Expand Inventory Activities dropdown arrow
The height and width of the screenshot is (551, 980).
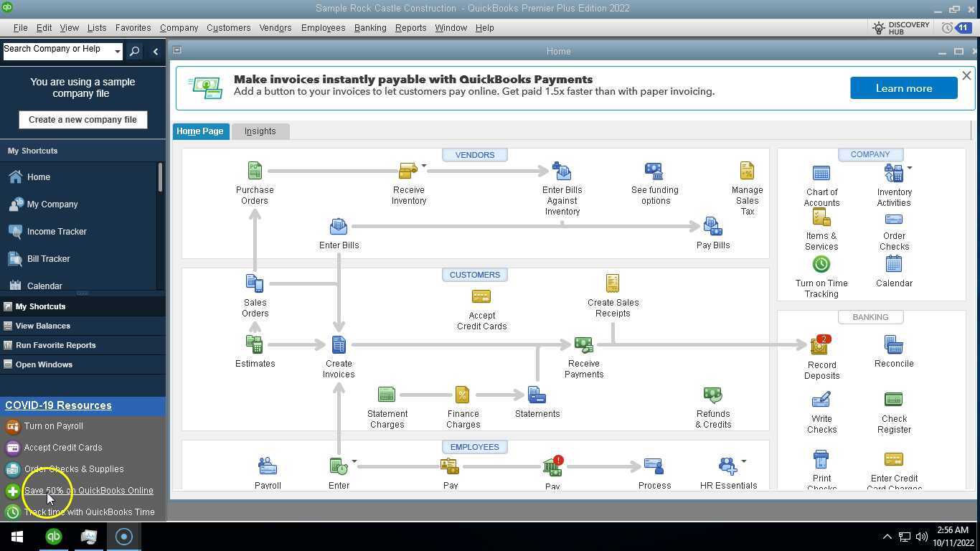(910, 168)
